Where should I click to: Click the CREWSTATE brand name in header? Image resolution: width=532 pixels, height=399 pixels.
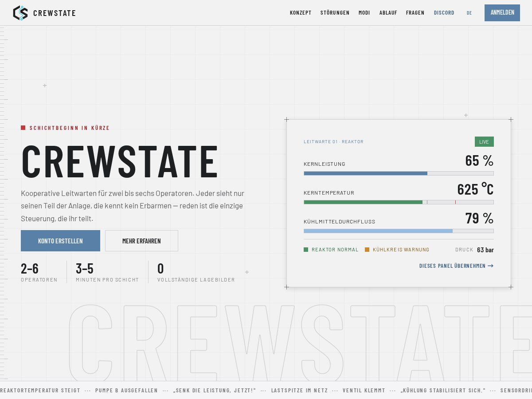click(55, 13)
